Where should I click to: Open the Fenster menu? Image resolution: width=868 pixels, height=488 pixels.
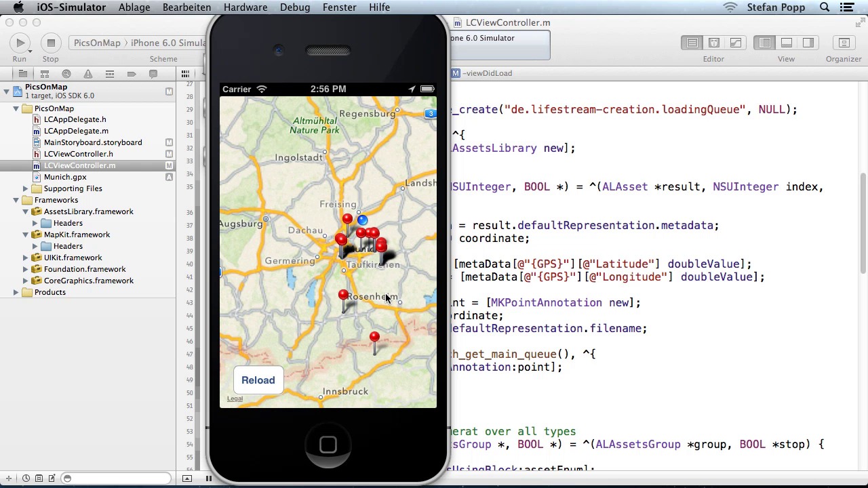[x=339, y=7]
